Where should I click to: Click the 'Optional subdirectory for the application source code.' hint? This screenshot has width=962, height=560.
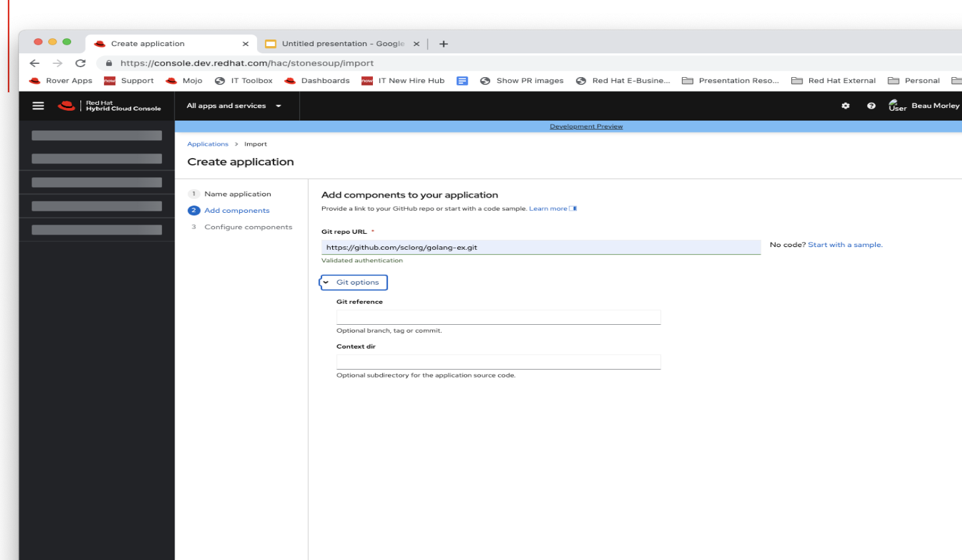(426, 376)
